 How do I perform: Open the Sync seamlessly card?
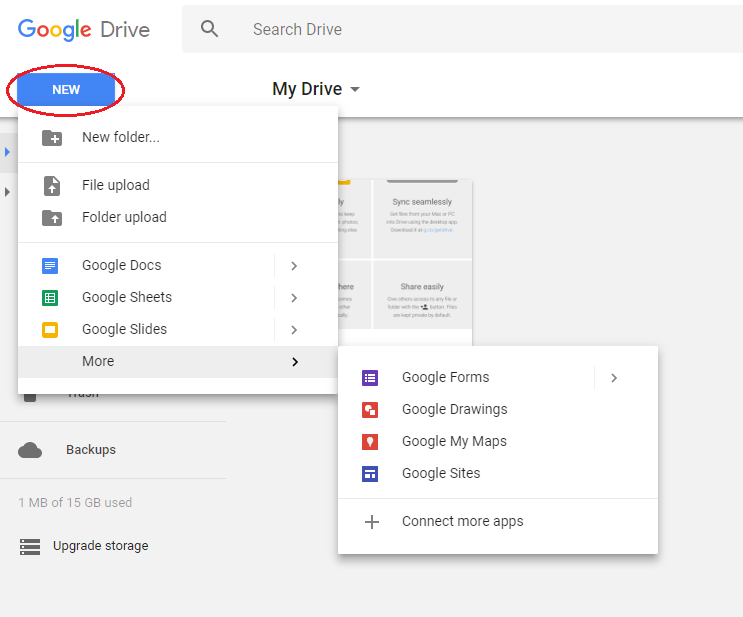point(422,219)
